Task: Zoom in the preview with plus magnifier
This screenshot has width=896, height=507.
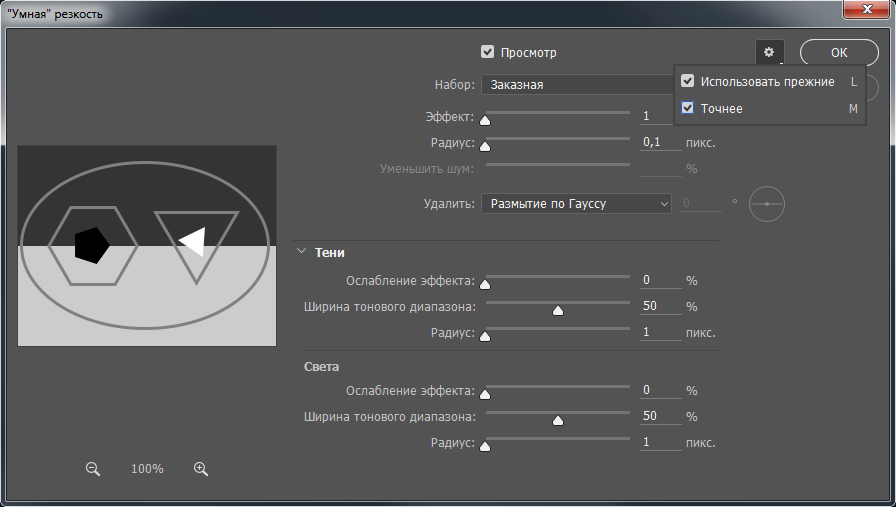Action: click(201, 469)
